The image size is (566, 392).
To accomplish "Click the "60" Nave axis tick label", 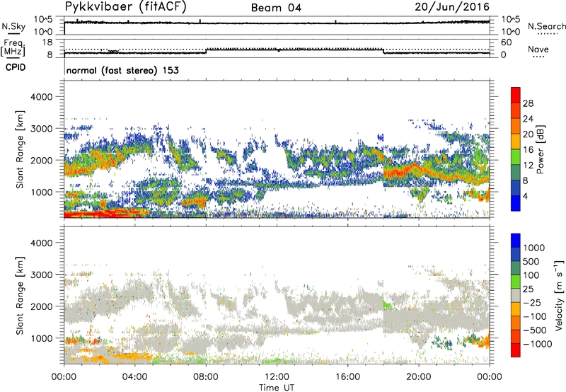I will click(x=506, y=42).
